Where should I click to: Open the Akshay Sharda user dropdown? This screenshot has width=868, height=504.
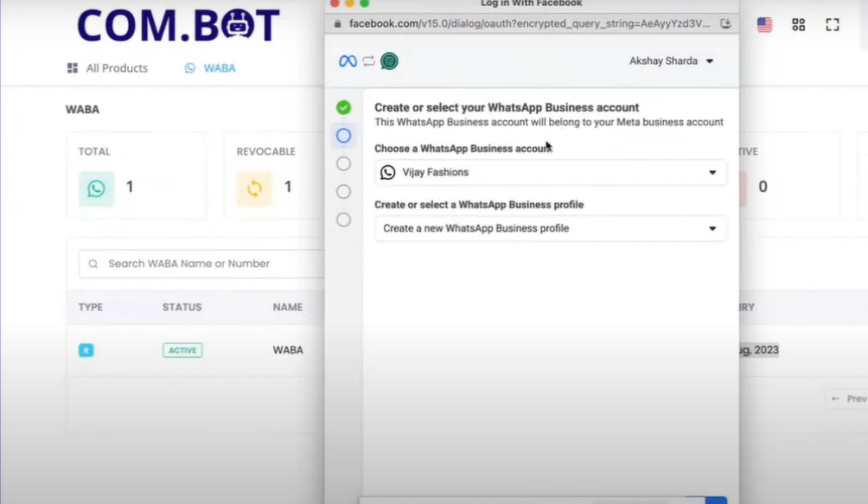click(x=672, y=61)
